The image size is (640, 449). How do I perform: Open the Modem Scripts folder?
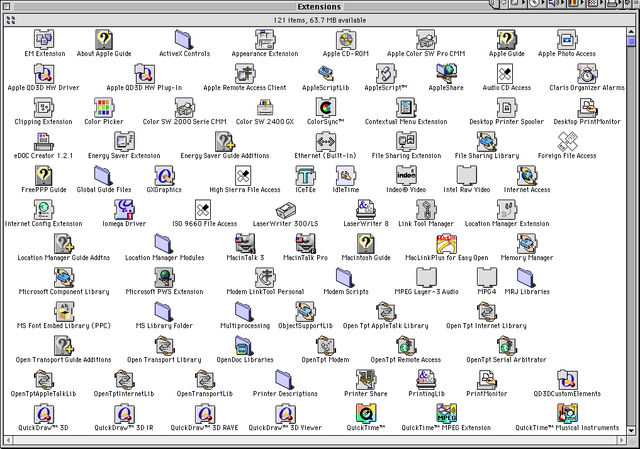[x=346, y=278]
